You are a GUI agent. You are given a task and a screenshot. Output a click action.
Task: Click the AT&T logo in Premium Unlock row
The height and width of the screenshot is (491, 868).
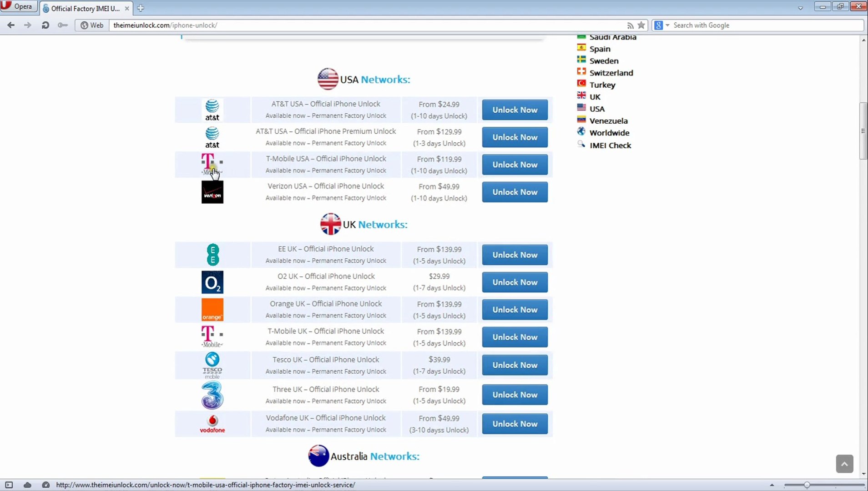(212, 137)
